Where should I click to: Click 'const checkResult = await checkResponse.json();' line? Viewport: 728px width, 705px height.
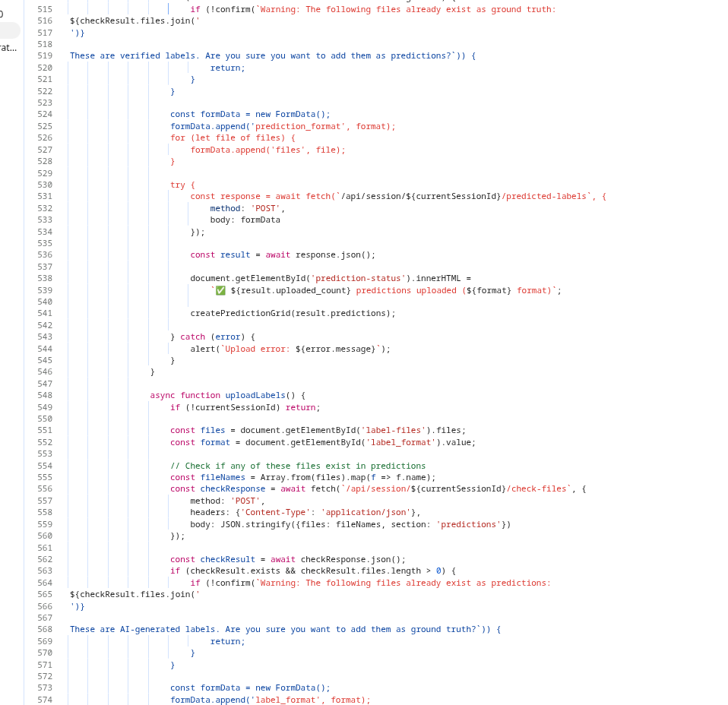pyautogui.click(x=288, y=559)
